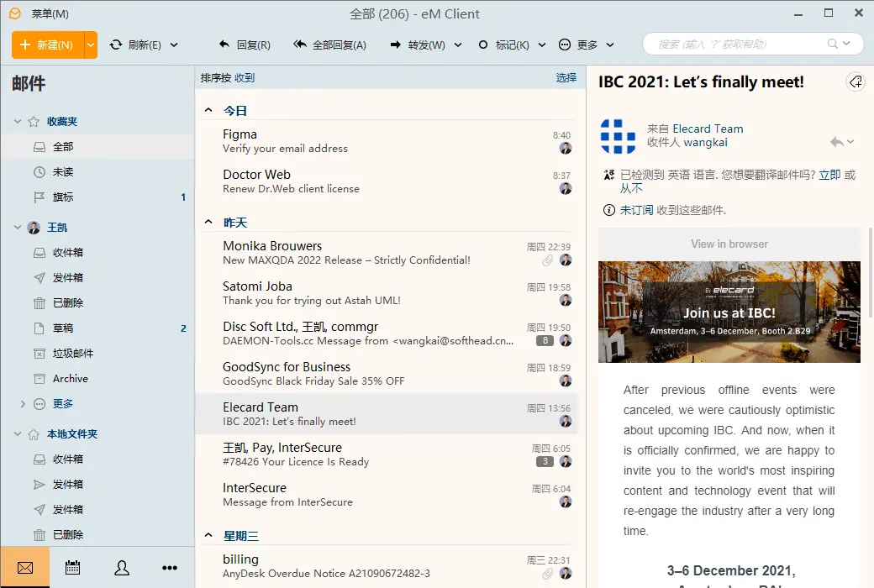Click the magnifier search icon
The width and height of the screenshot is (874, 588).
pyautogui.click(x=833, y=44)
